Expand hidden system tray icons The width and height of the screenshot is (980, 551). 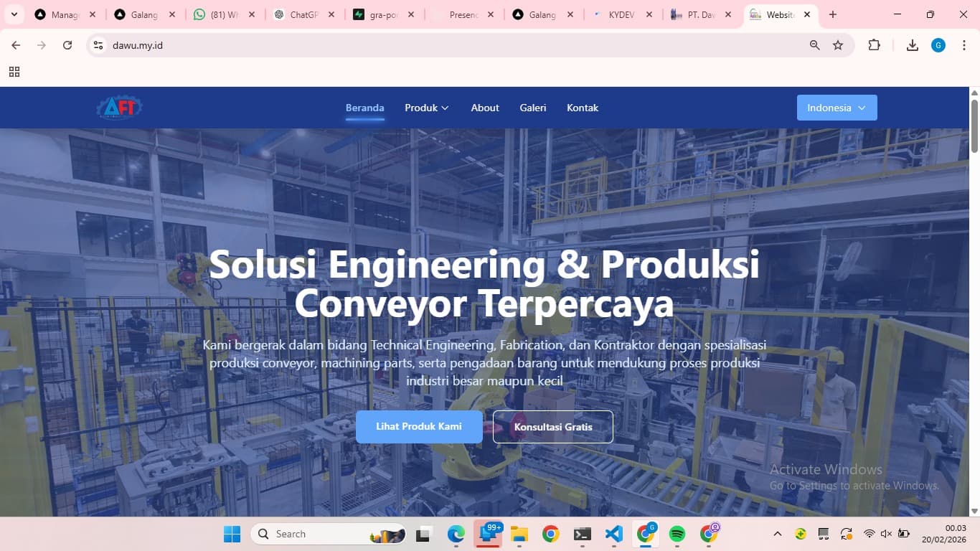click(x=777, y=534)
